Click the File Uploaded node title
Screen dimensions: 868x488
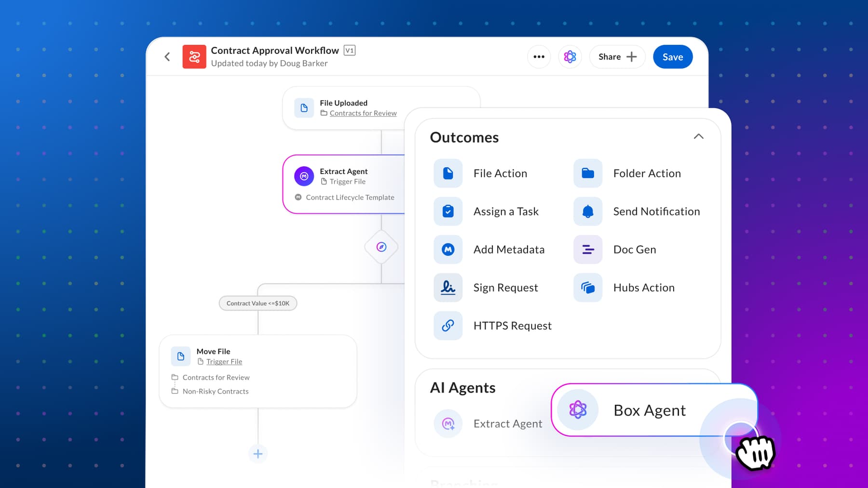pyautogui.click(x=343, y=103)
